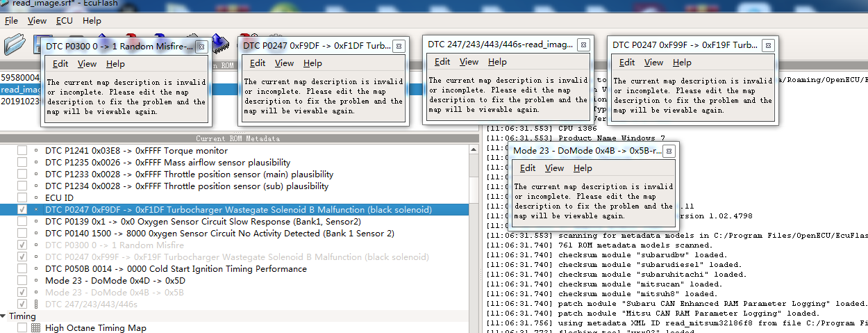The height and width of the screenshot is (333, 868).
Task: Open the File menu
Action: click(11, 21)
